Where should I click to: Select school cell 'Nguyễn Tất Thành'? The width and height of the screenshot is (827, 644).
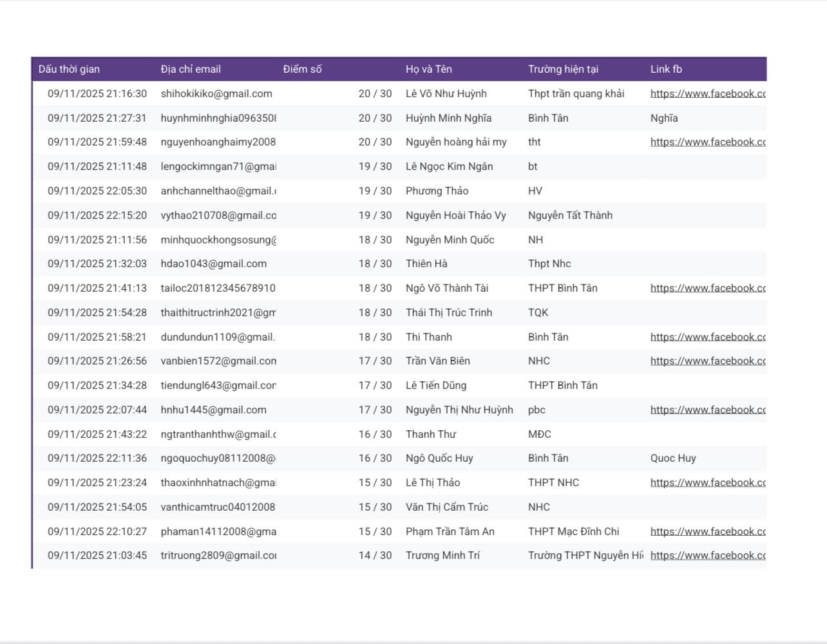(x=570, y=215)
